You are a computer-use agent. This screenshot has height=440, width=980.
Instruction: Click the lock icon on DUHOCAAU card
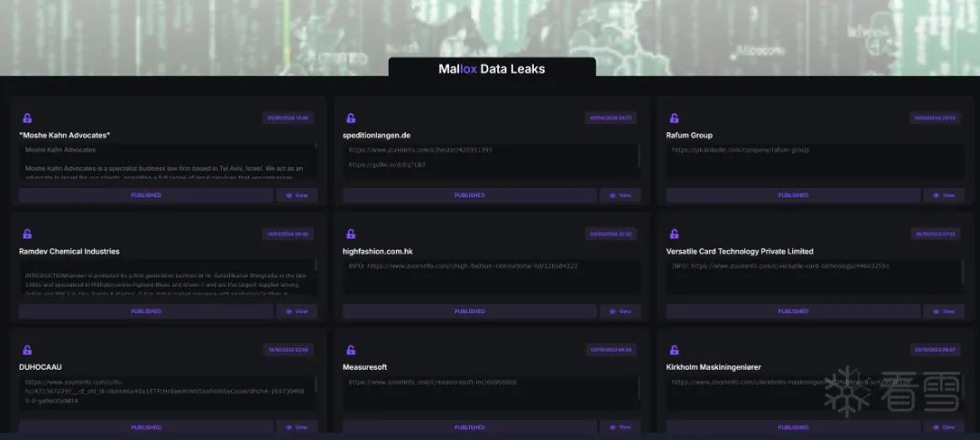[x=27, y=350]
